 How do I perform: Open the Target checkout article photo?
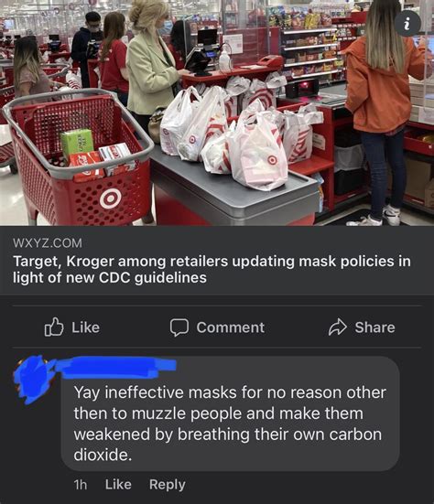click(x=217, y=113)
